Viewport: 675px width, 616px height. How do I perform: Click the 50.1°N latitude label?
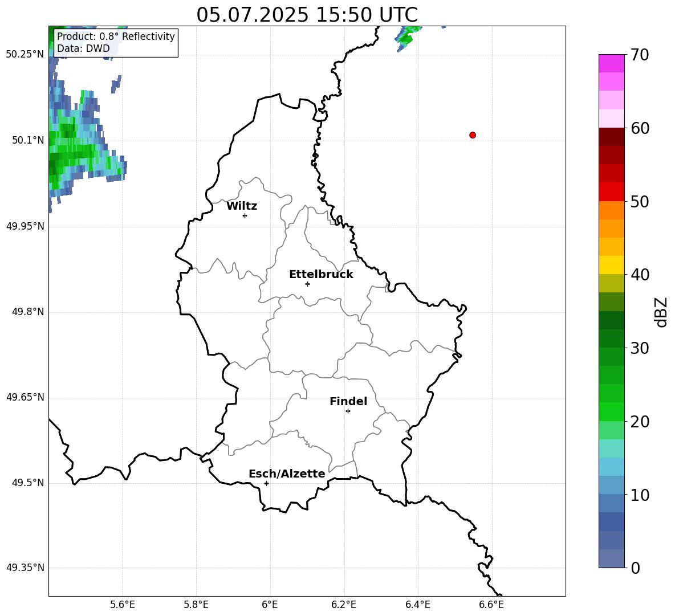click(28, 141)
